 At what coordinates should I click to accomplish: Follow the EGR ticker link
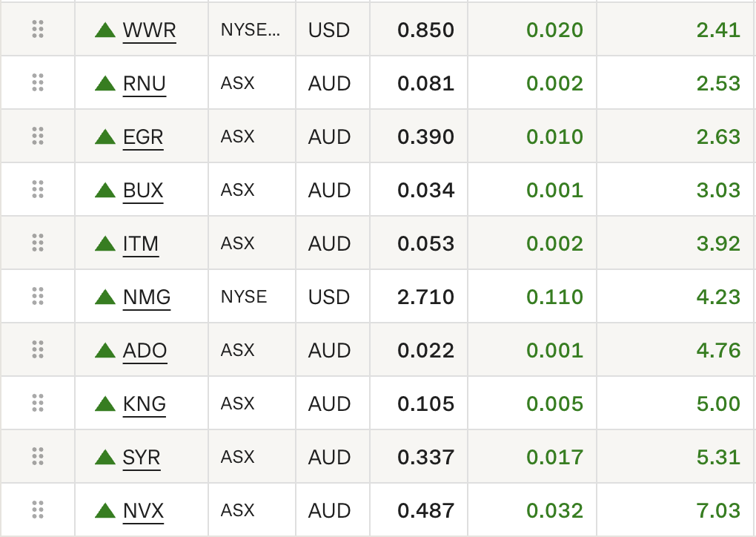click(x=142, y=137)
